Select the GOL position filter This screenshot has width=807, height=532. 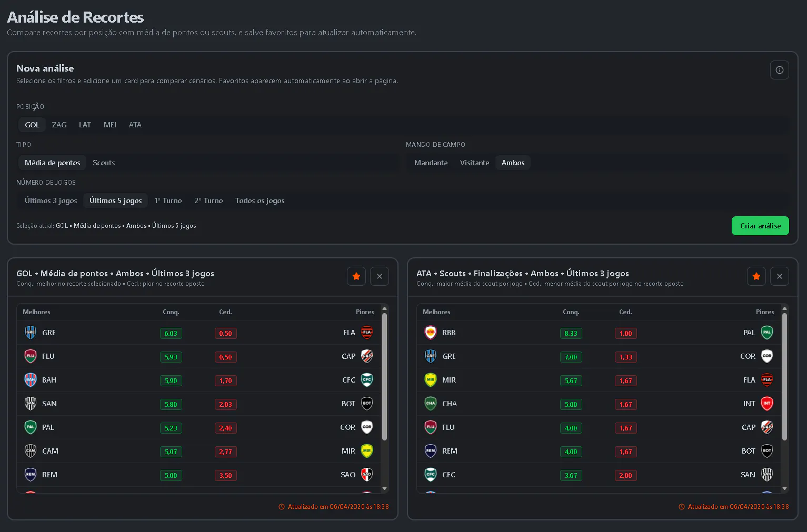tap(32, 125)
